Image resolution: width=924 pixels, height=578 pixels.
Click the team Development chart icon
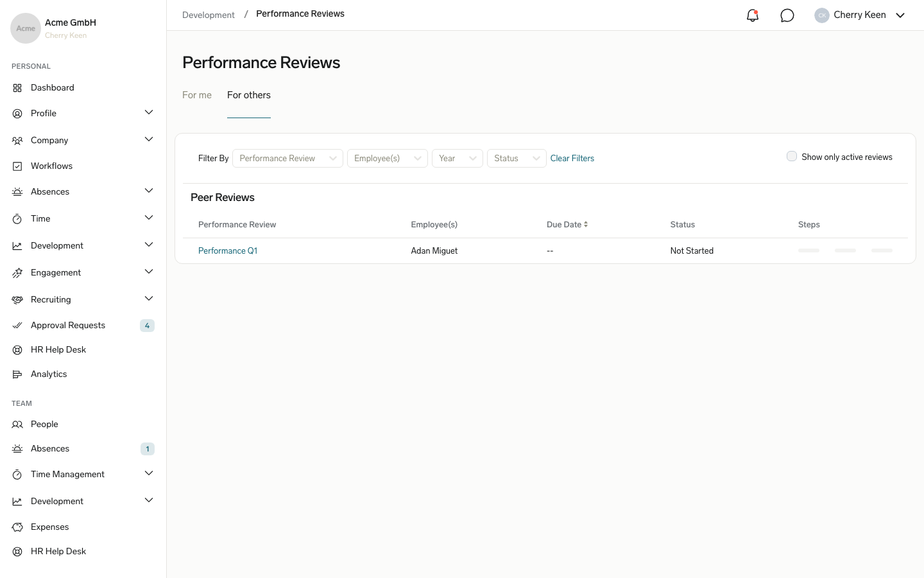17,502
